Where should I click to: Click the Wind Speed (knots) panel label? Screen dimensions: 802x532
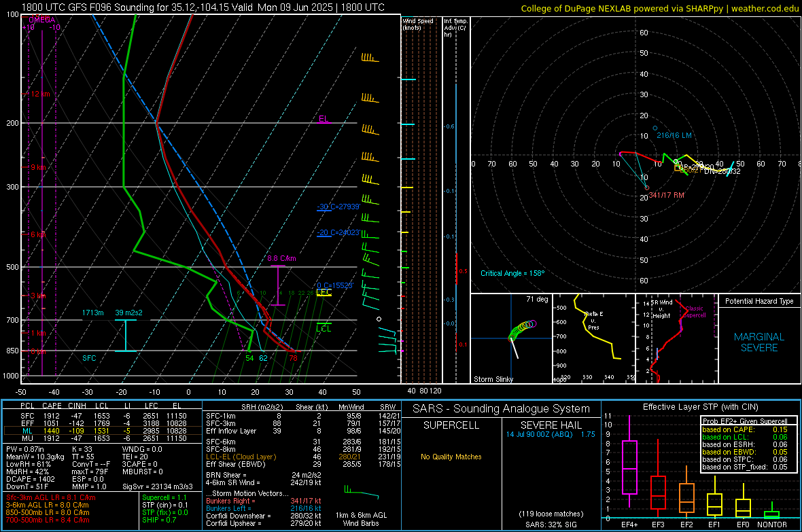tap(418, 24)
